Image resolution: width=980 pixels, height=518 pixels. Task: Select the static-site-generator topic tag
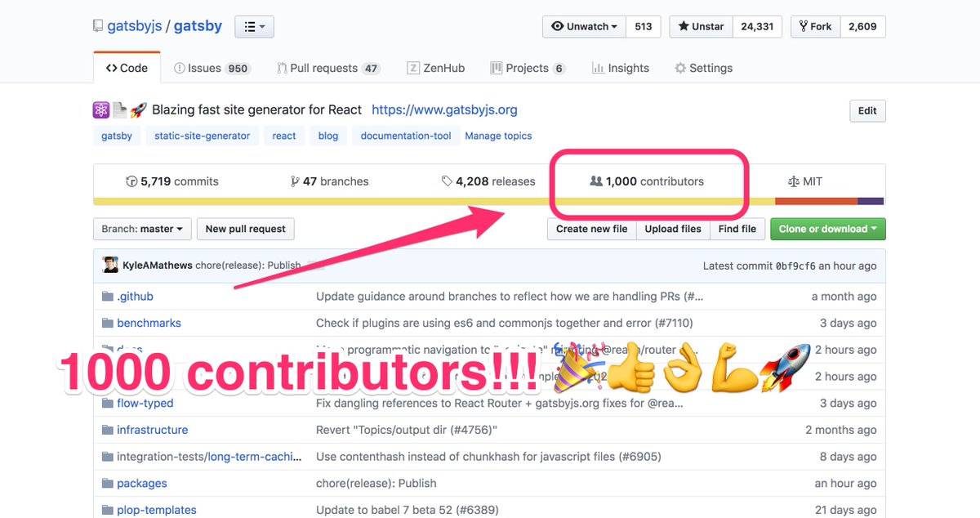(203, 136)
